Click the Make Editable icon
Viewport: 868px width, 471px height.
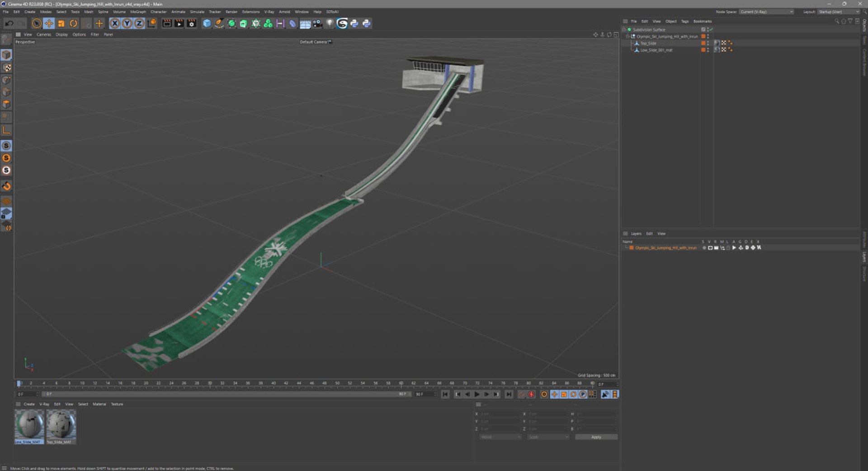pyautogui.click(x=7, y=40)
